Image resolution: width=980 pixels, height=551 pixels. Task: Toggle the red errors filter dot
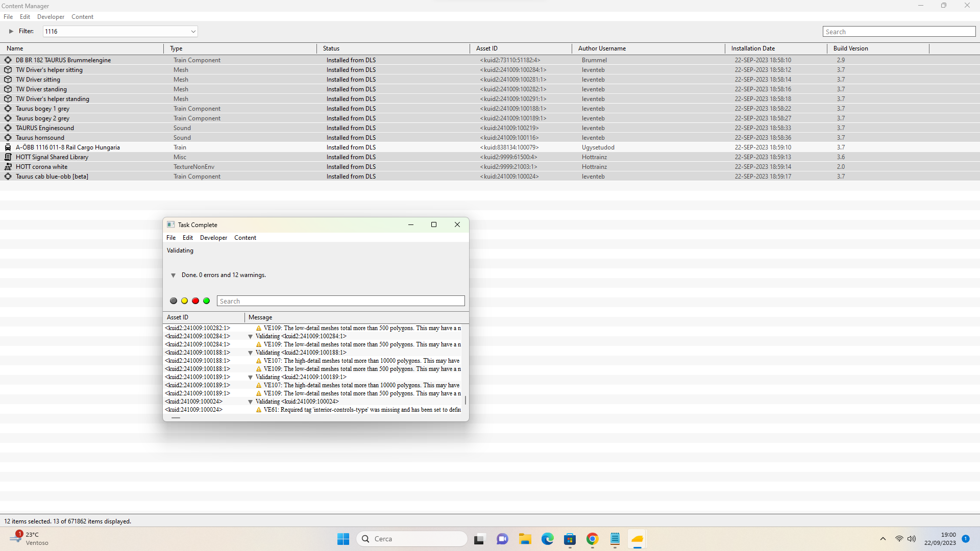(x=195, y=301)
